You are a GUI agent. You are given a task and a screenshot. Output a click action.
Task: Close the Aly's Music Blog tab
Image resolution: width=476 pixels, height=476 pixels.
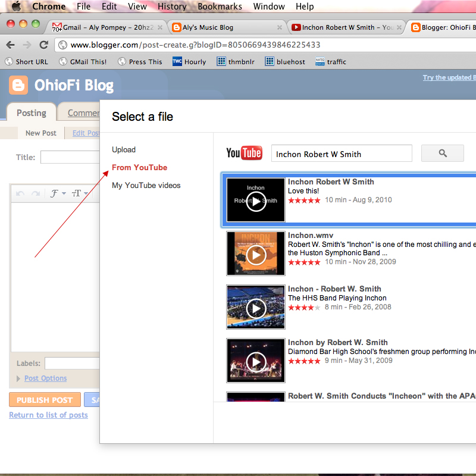pyautogui.click(x=280, y=27)
